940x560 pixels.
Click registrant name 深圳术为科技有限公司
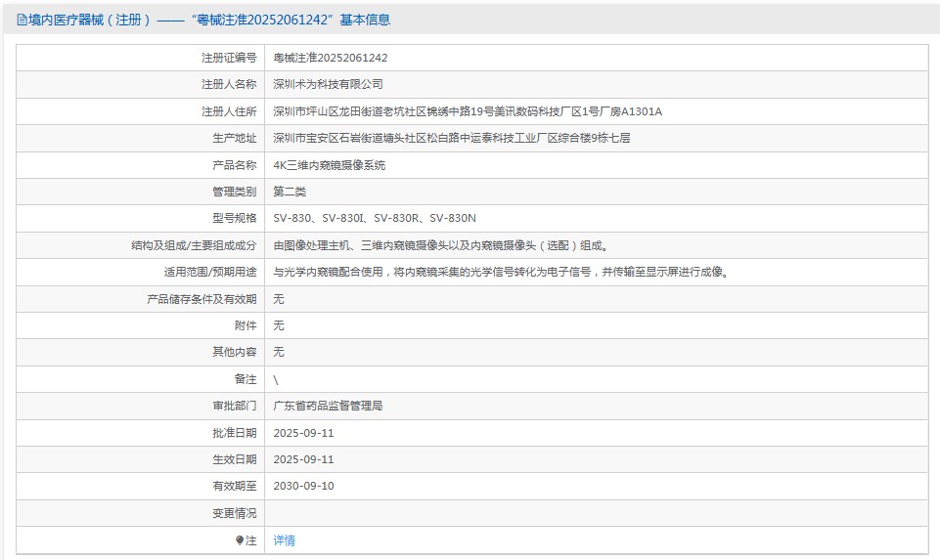point(328,85)
